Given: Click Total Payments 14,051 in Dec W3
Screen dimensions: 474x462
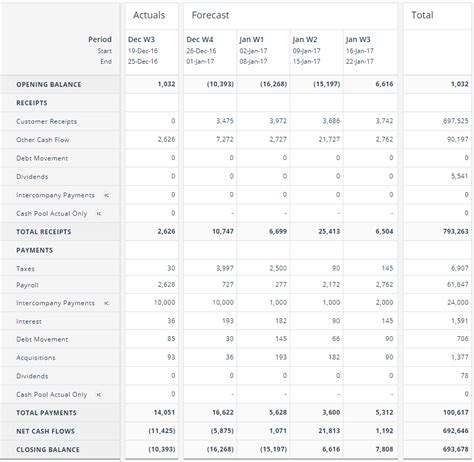Looking at the screenshot, I should coord(164,413).
